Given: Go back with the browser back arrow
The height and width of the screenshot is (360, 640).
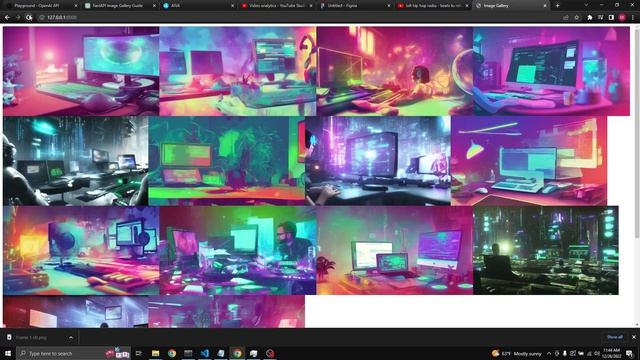Looking at the screenshot, I should pyautogui.click(x=7, y=18).
